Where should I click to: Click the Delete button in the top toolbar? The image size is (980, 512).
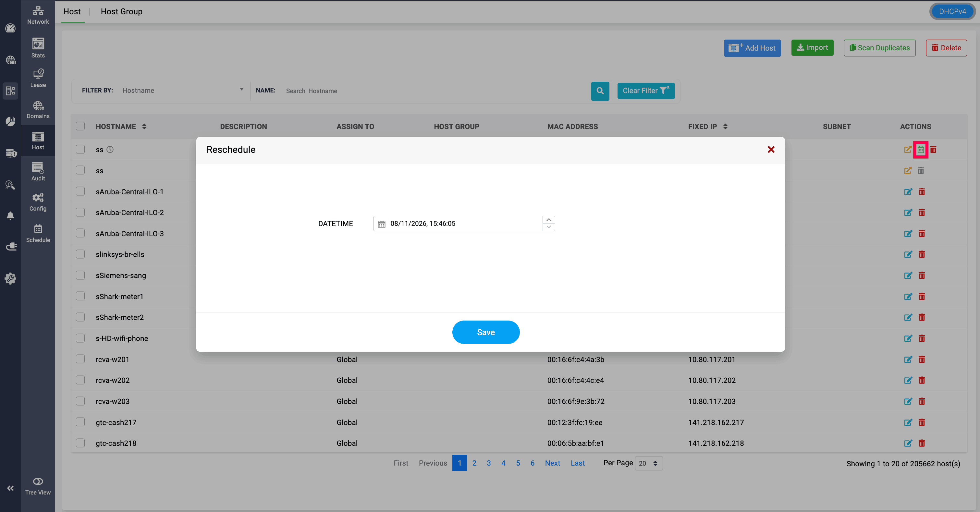pyautogui.click(x=946, y=48)
